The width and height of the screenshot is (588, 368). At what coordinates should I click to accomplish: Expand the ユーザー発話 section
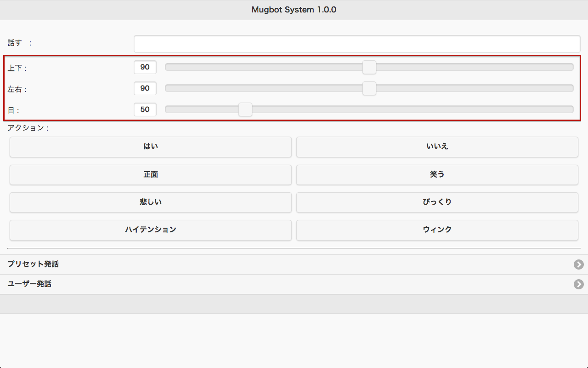[29, 284]
